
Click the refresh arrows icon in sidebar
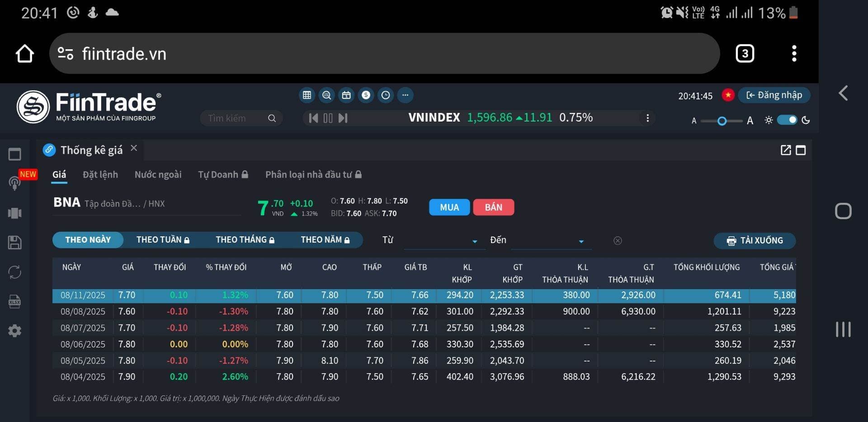(x=14, y=272)
